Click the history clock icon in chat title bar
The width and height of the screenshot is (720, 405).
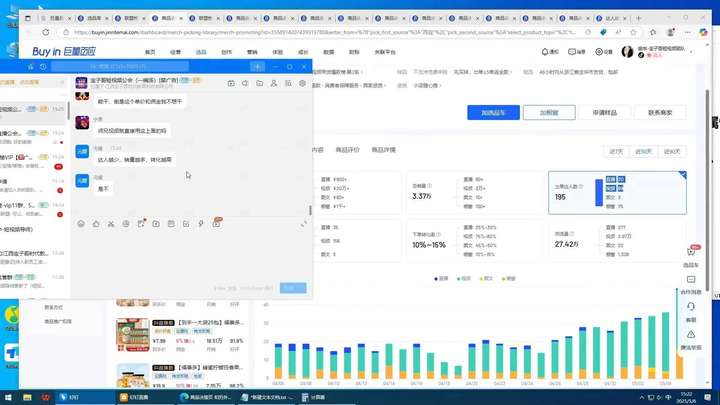point(43,67)
